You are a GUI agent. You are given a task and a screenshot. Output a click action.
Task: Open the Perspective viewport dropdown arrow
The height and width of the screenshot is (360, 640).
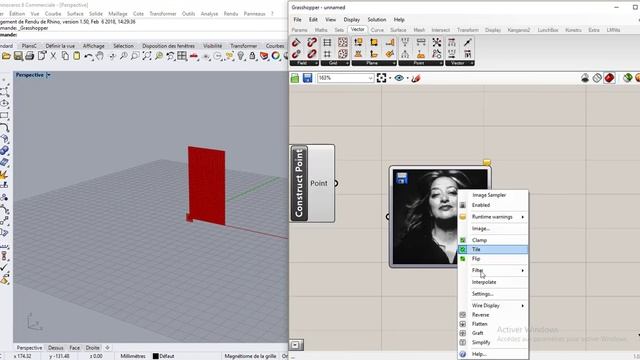click(x=49, y=75)
